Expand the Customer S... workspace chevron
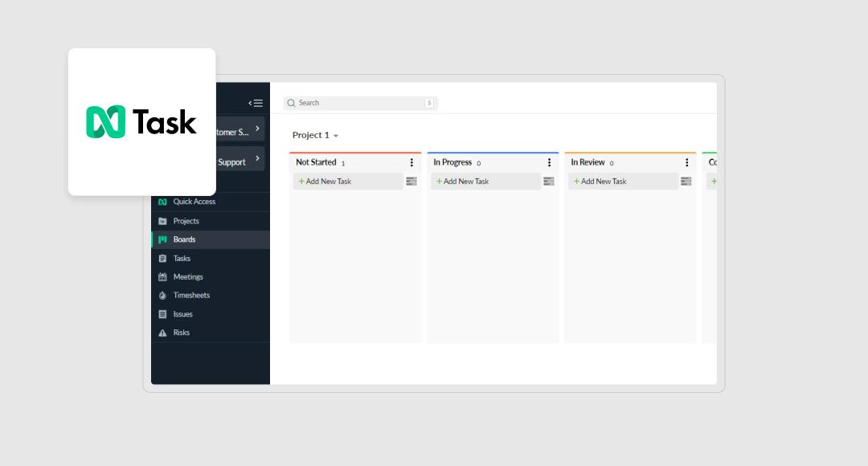Screen dimensions: 868x466 [257, 129]
